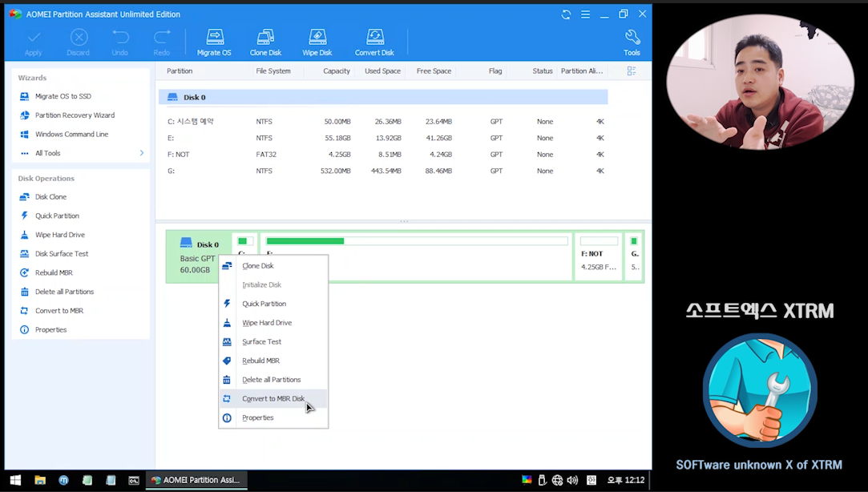868x492 pixels.
Task: Choose Clone Disk from context menu
Action: [273, 266]
